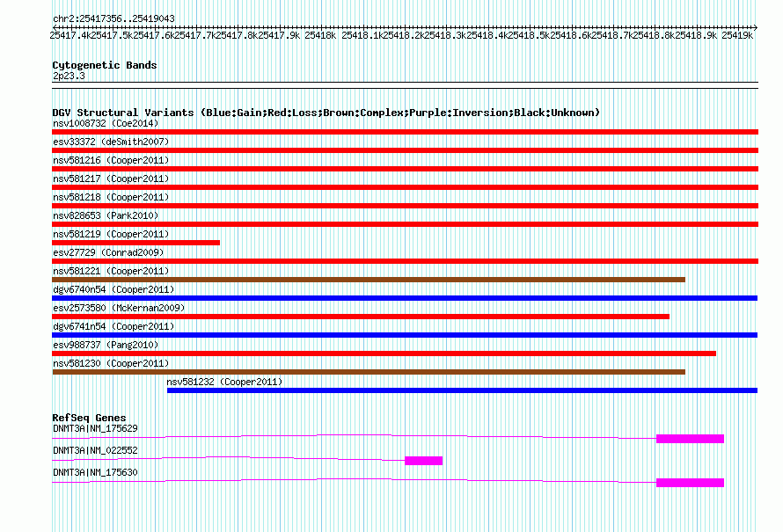783x532 pixels.
Task: Select the brown complex bar under nsv581230
Action: click(x=369, y=372)
